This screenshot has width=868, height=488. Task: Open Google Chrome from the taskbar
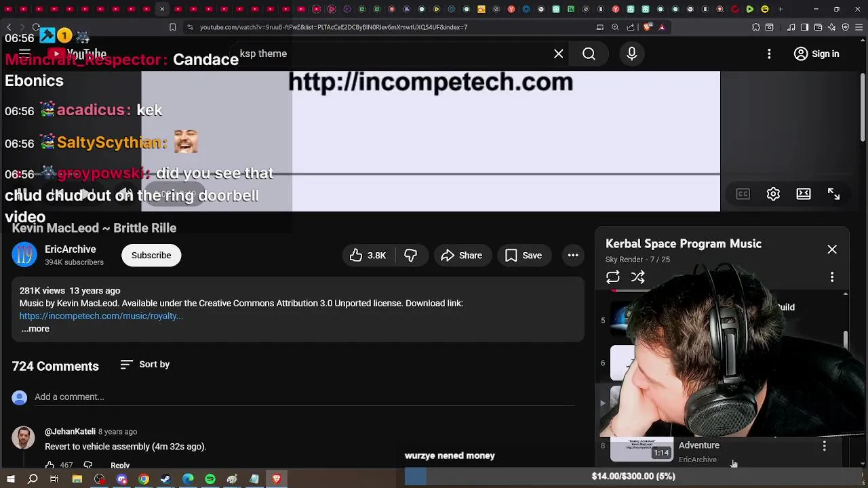coord(144,479)
